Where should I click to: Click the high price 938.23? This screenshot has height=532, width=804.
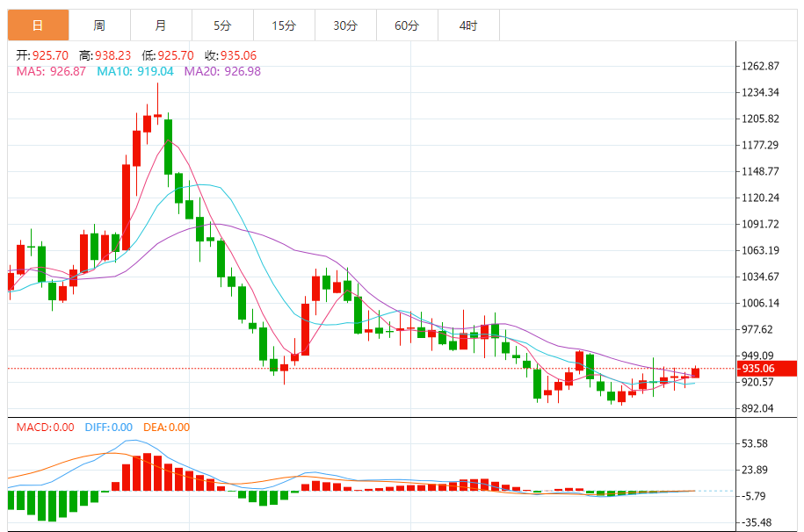(x=112, y=55)
